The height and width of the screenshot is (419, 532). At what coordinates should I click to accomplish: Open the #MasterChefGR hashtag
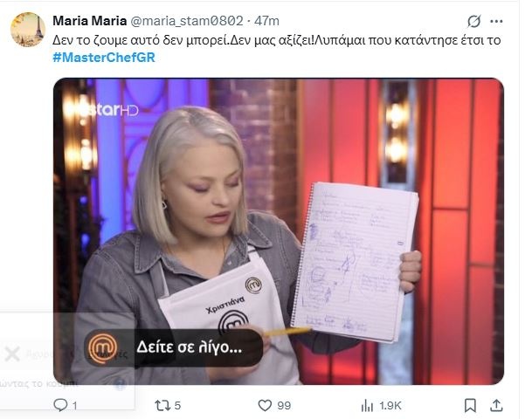(x=104, y=58)
